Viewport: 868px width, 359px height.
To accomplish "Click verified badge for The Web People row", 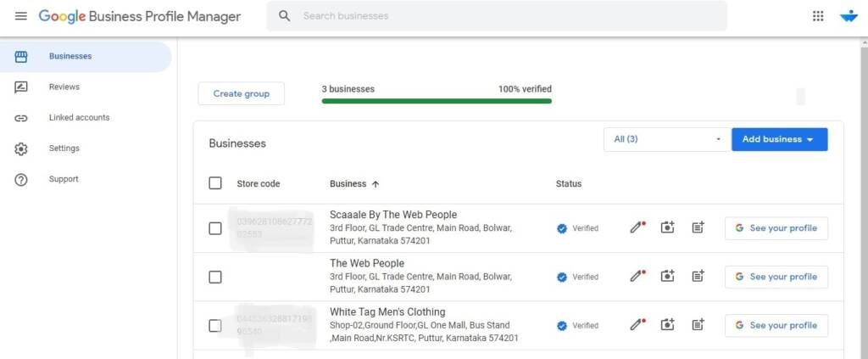I will 562,277.
